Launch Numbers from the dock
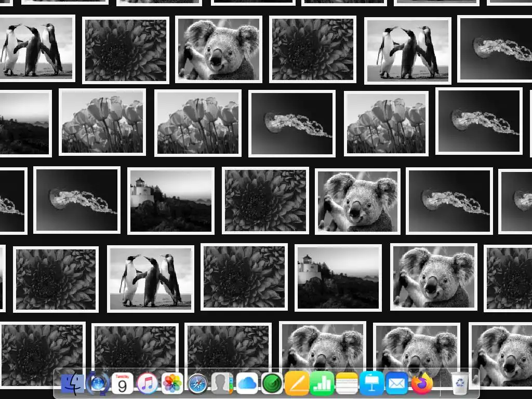 pos(322,384)
